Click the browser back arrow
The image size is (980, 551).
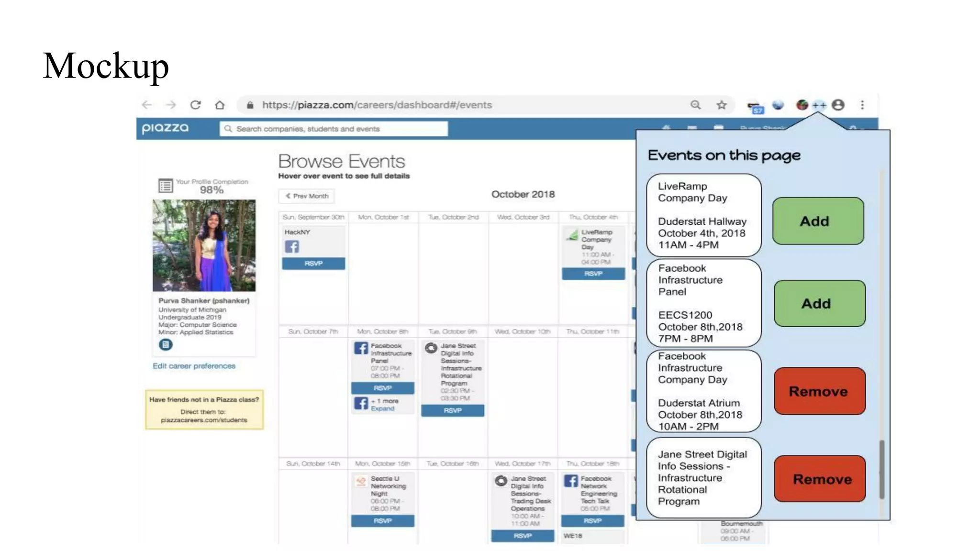[147, 105]
